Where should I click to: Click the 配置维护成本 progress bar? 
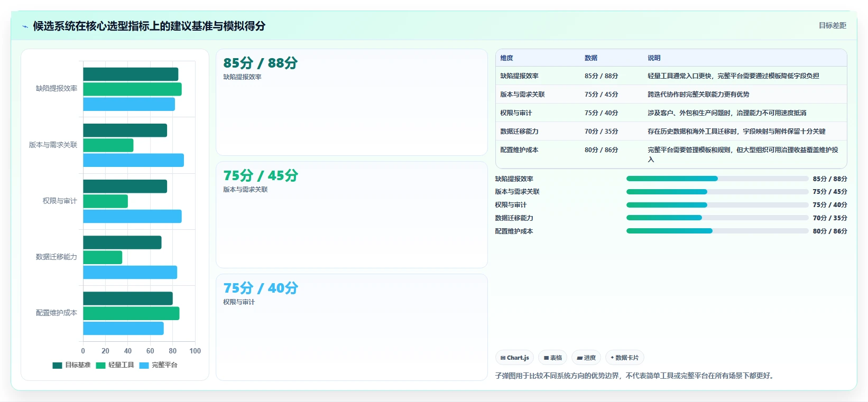click(717, 231)
